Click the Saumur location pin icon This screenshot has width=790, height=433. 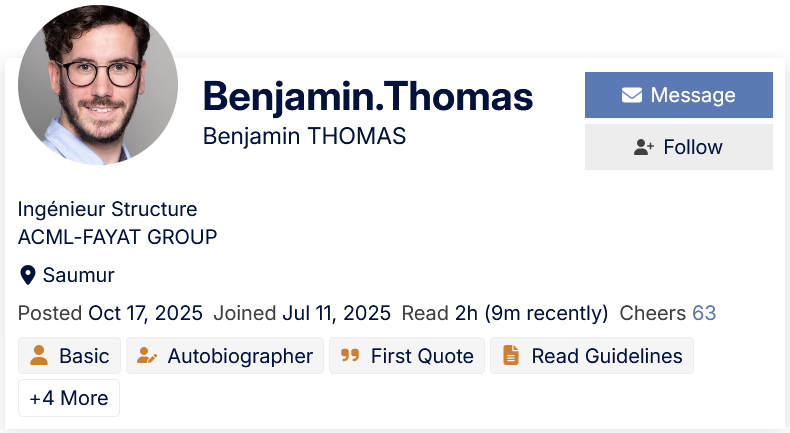coord(28,275)
